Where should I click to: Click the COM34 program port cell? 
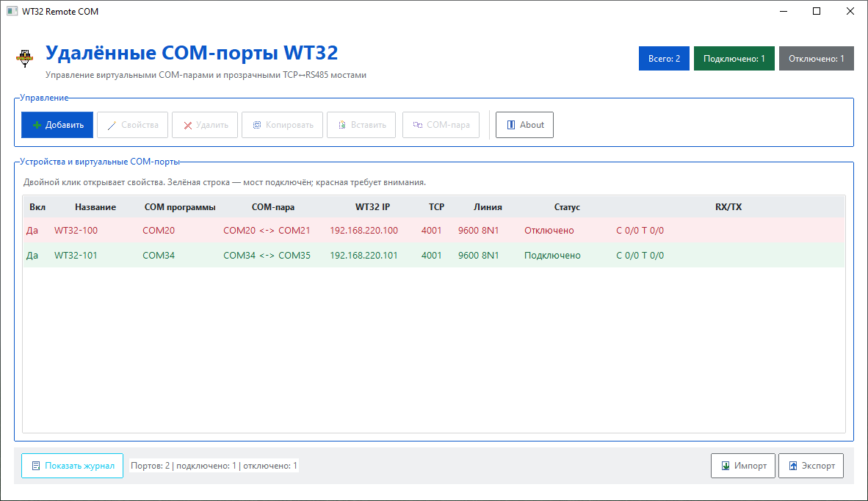pos(159,255)
